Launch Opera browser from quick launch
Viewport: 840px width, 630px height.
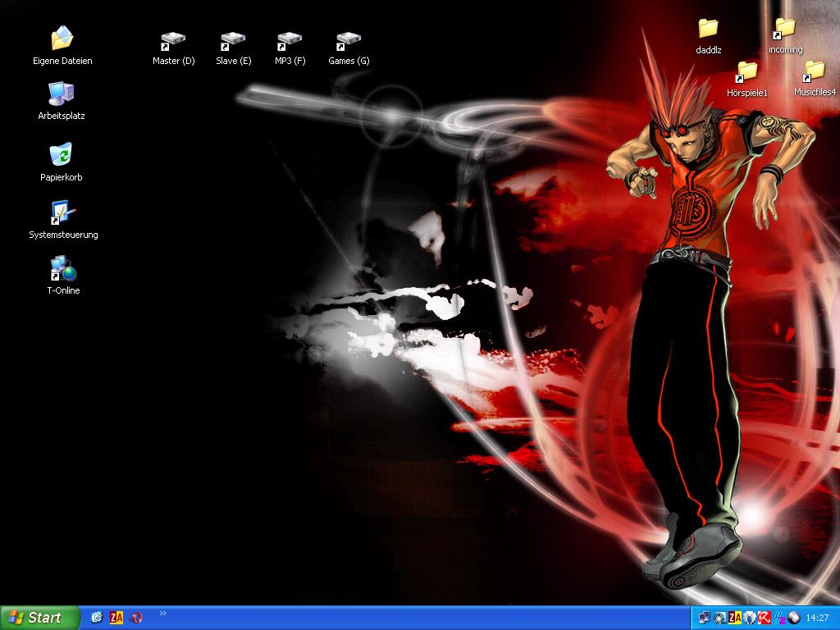click(137, 618)
